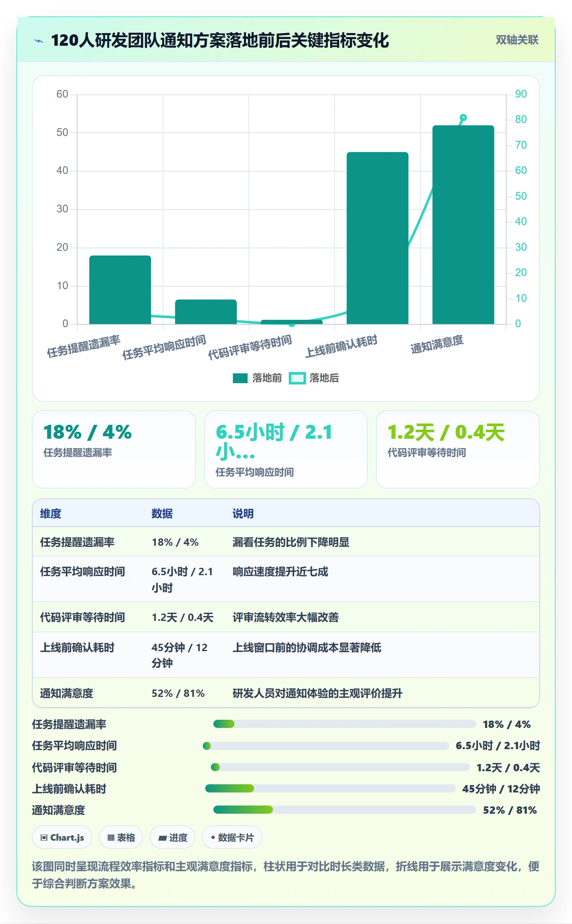
Task: Click the 代码评审等待时间 progress bar
Action: click(340, 767)
